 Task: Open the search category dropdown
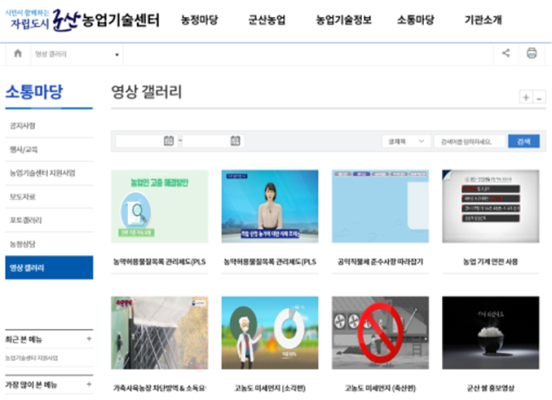point(406,142)
